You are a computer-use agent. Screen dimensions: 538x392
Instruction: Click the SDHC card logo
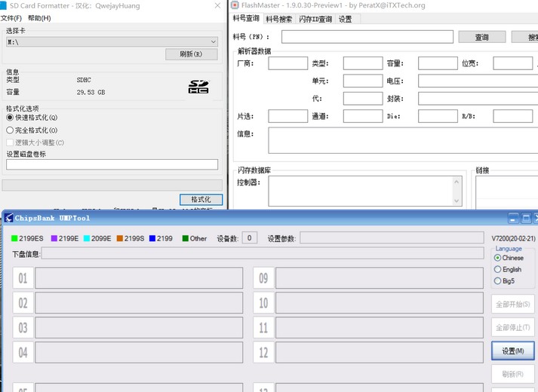point(198,87)
